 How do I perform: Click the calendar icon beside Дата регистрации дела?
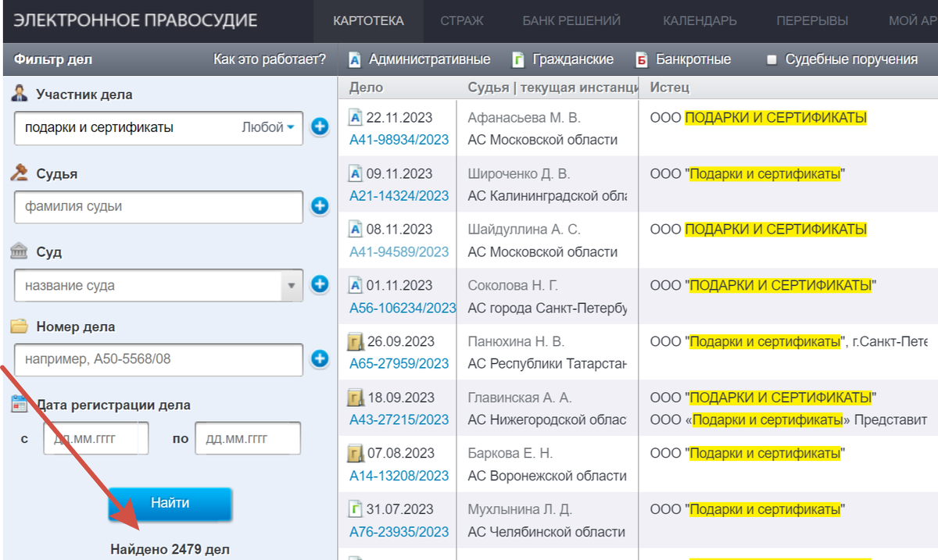coord(20,405)
